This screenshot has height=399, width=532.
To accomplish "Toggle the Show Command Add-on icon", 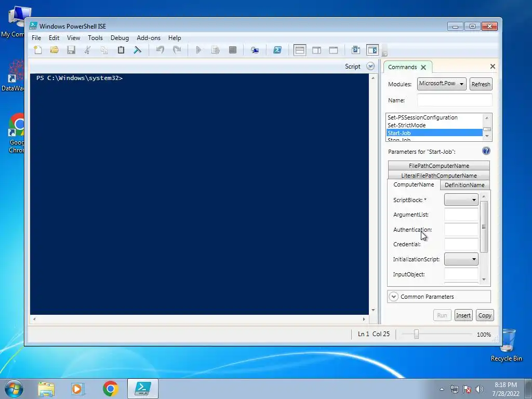I will (x=372, y=50).
